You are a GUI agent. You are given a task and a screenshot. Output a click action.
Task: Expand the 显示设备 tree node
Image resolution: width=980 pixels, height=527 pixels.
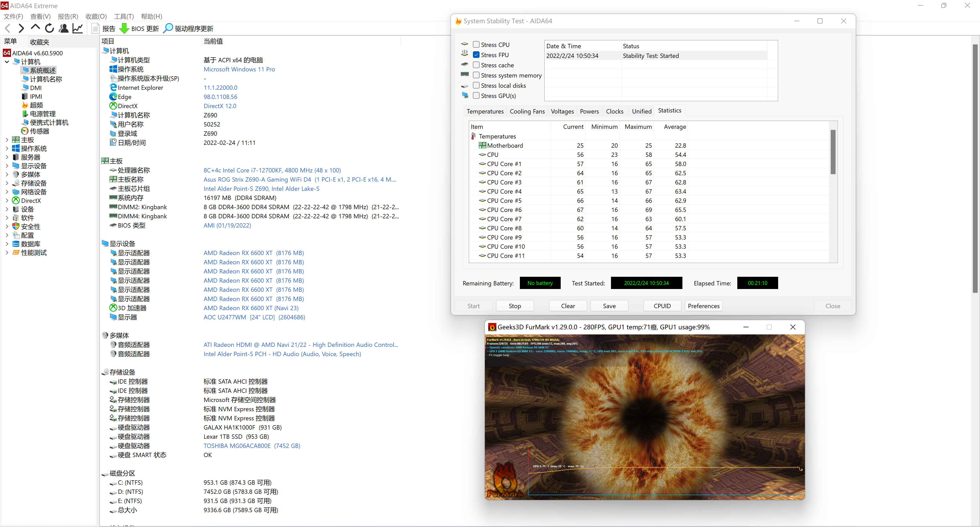(x=7, y=166)
